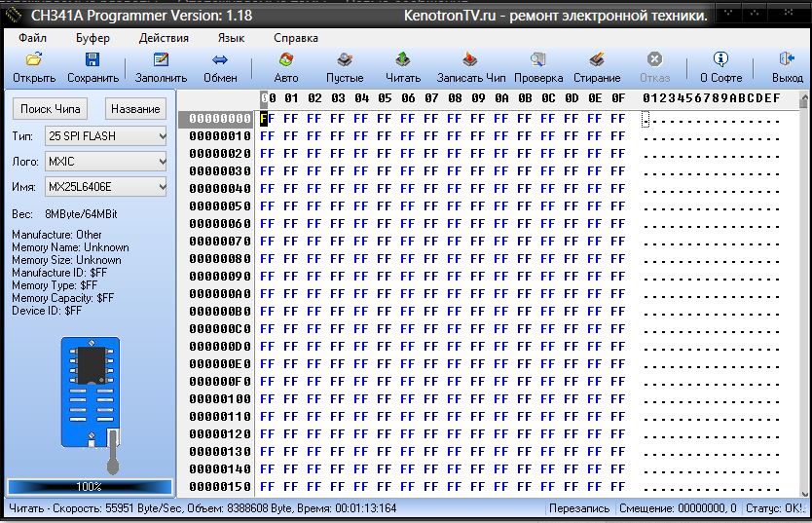Open the Действия menu

[x=164, y=38]
